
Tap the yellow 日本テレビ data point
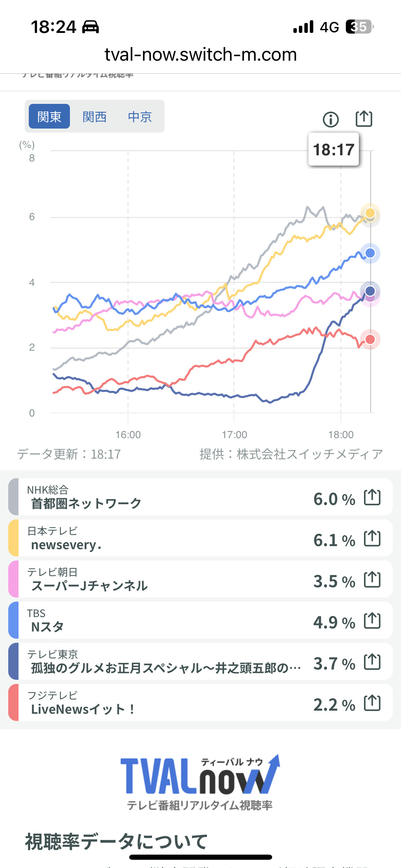370,213
